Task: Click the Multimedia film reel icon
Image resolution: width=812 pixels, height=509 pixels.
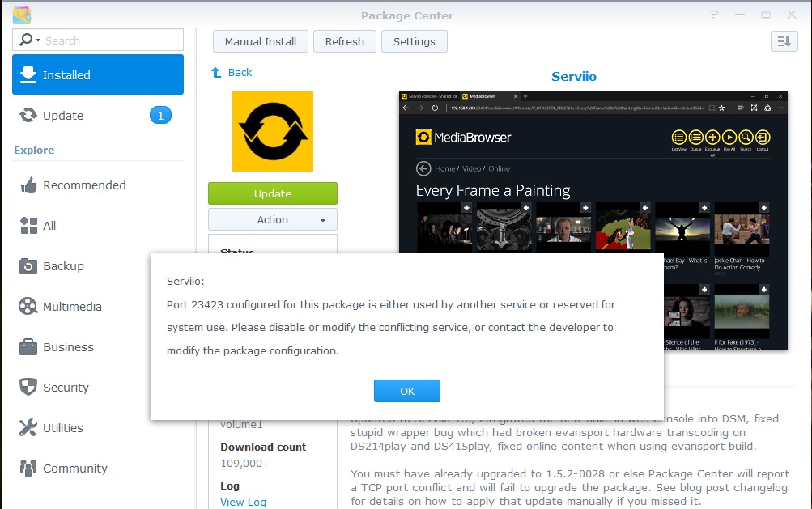Action: [x=28, y=306]
